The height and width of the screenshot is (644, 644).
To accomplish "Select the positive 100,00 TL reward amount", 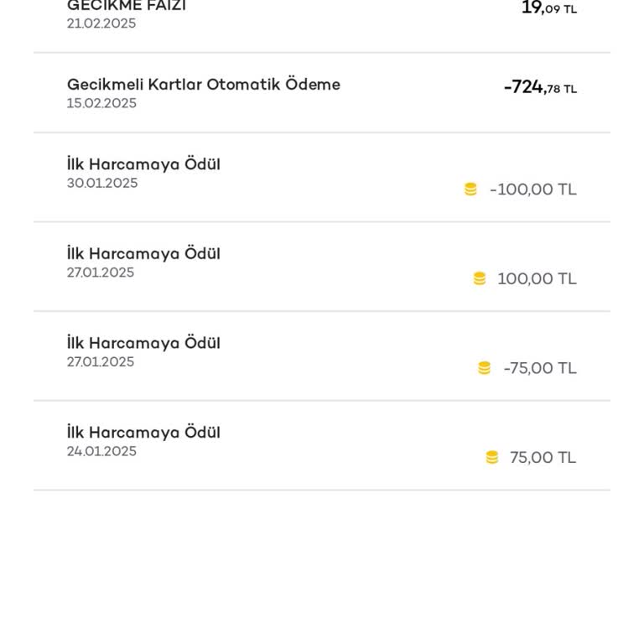I will click(537, 278).
